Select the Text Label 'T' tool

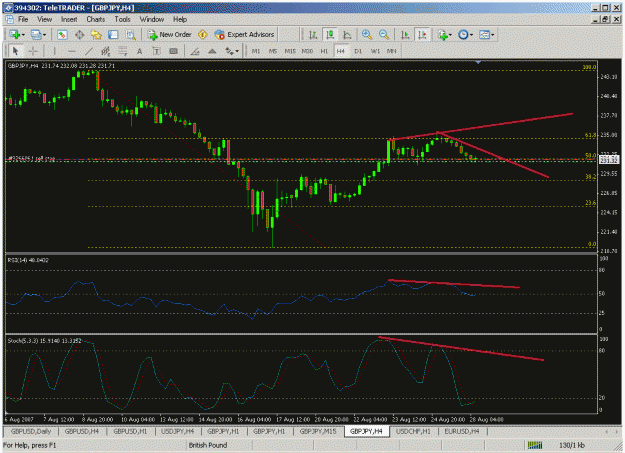coord(156,51)
